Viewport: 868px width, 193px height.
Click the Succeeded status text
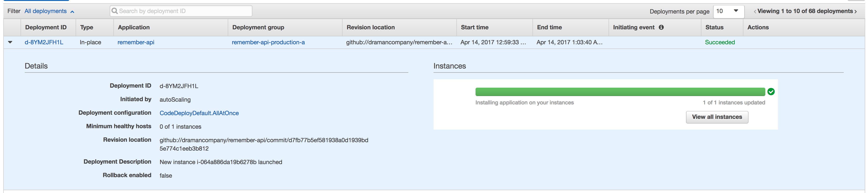[x=720, y=42]
